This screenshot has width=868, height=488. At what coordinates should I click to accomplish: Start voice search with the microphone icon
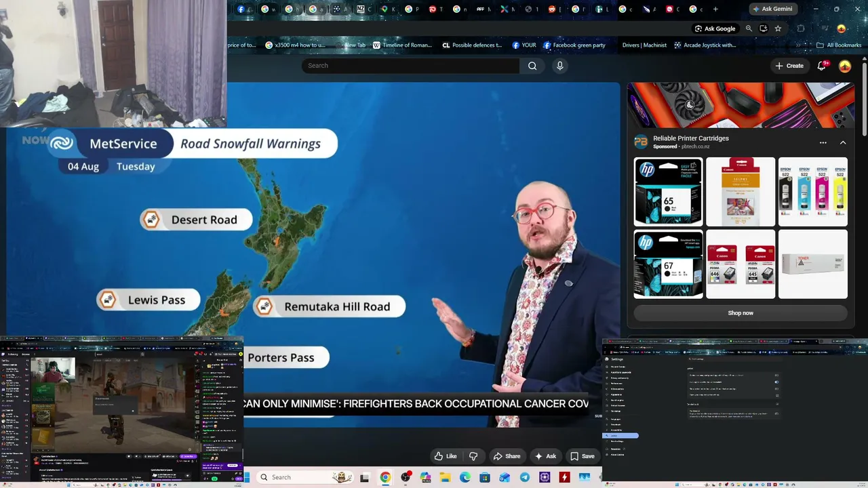(x=559, y=66)
